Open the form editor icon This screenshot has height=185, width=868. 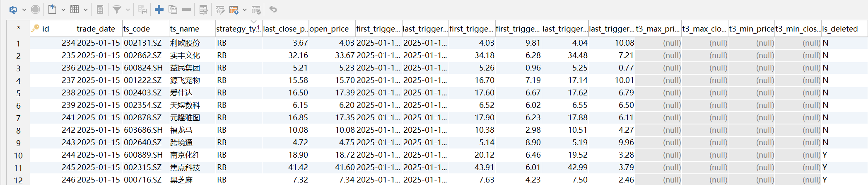pyautogui.click(x=203, y=9)
